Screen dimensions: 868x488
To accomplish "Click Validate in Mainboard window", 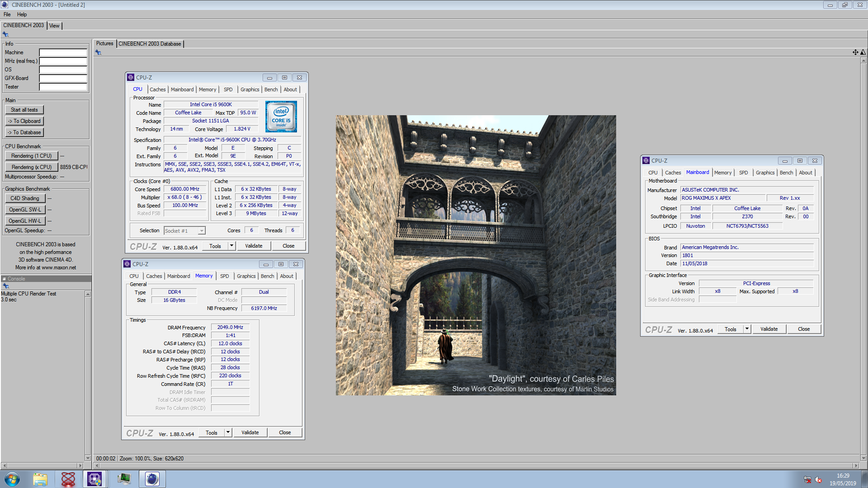I will (x=769, y=329).
